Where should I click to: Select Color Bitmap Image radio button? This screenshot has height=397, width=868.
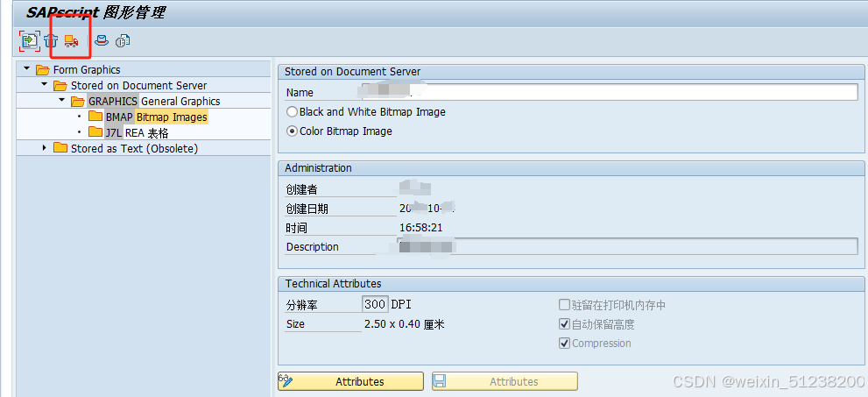[x=292, y=131]
